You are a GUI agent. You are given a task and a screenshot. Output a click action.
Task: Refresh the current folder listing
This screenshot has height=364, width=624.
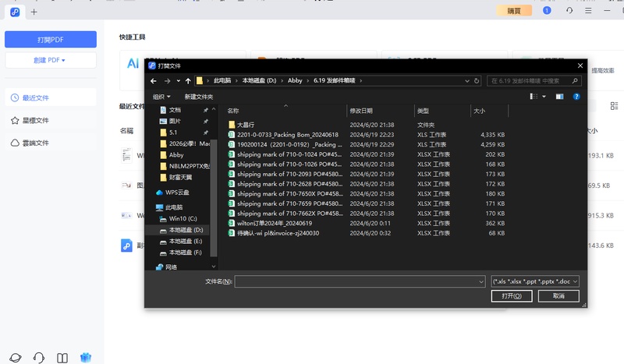(x=475, y=80)
